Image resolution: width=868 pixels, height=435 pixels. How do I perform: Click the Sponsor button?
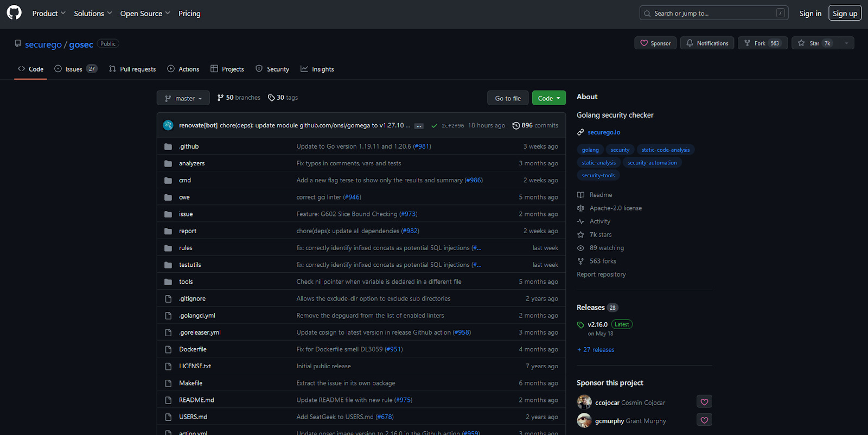coord(655,43)
